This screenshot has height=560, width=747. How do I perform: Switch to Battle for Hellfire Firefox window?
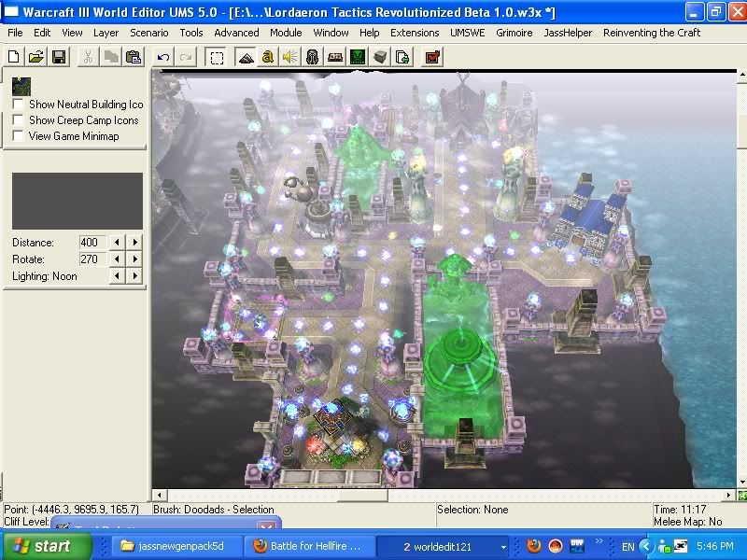coord(310,546)
